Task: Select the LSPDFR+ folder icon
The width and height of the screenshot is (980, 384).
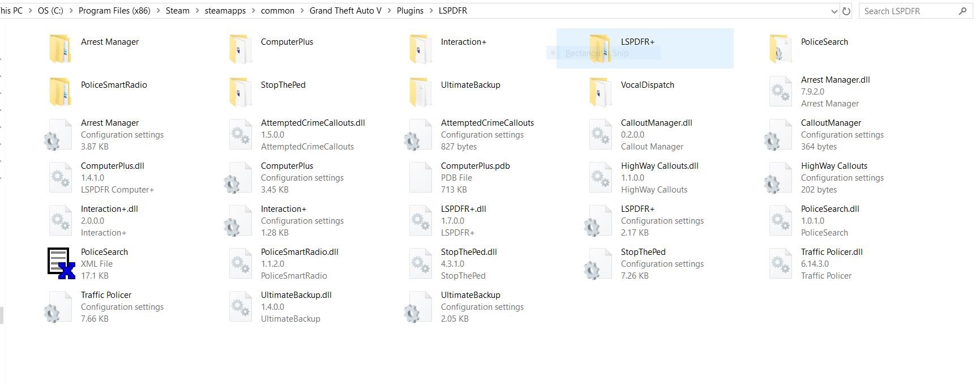Action: (x=600, y=48)
